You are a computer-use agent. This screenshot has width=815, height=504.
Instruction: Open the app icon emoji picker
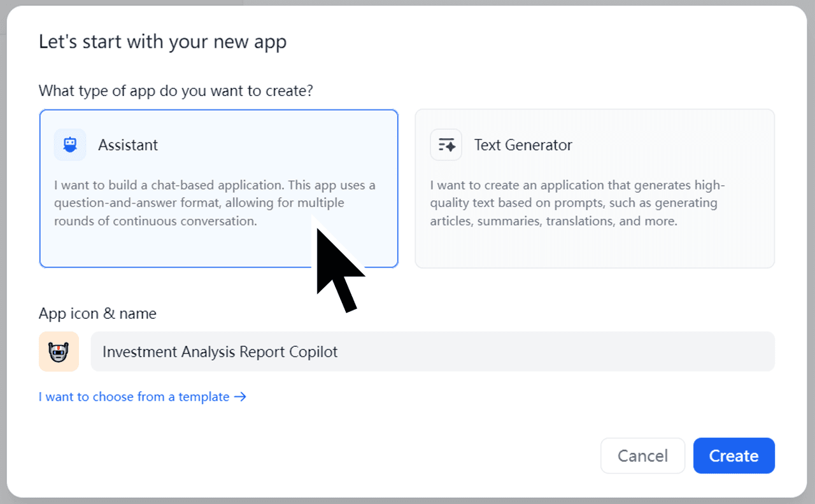[59, 351]
